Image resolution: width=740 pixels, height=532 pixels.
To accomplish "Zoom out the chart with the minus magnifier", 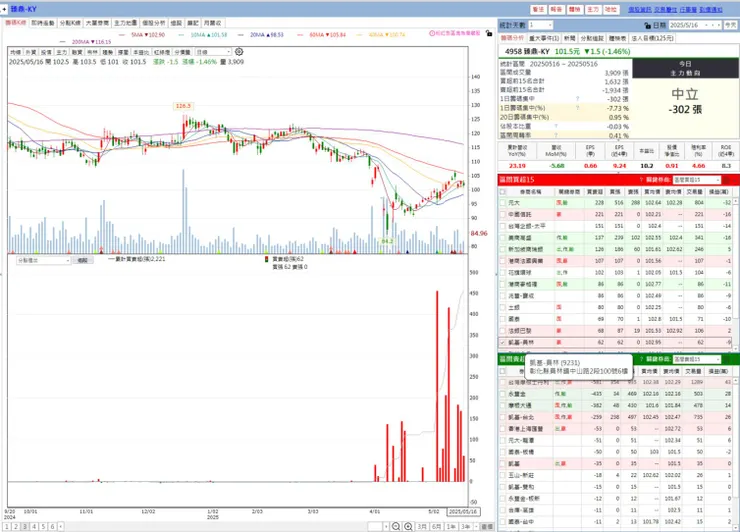I will pos(396,526).
